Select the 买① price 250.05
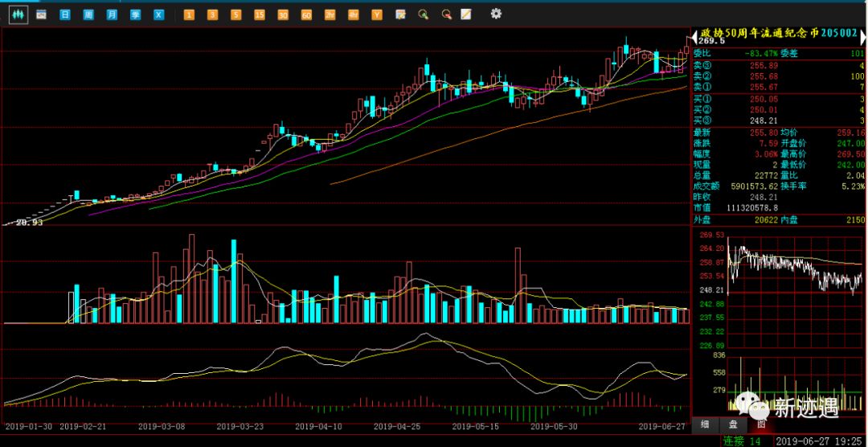Viewport: 868px width, 447px height. pyautogui.click(x=766, y=99)
